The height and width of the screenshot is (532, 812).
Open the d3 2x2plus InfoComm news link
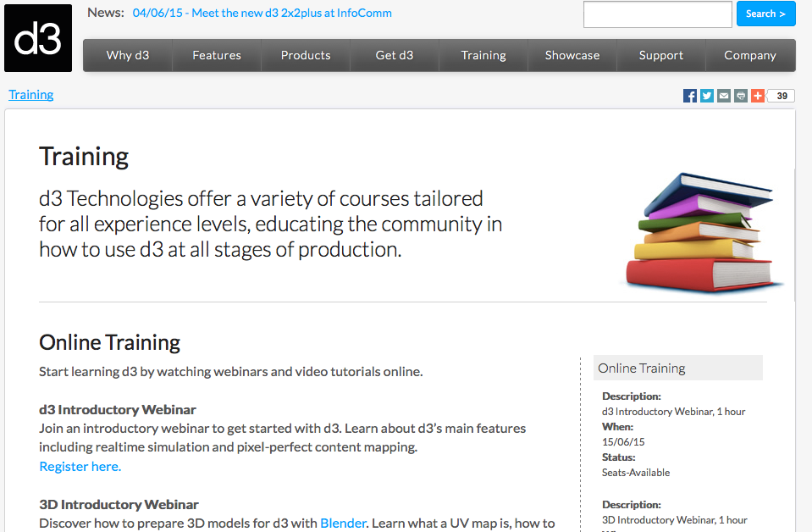coord(262,13)
